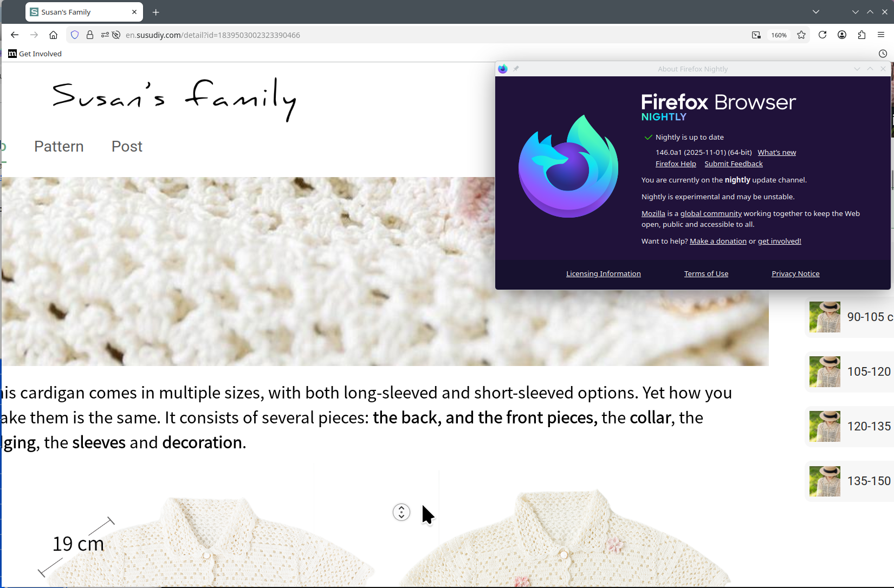Select the Pattern navigation menu item
The height and width of the screenshot is (588, 894).
click(59, 147)
